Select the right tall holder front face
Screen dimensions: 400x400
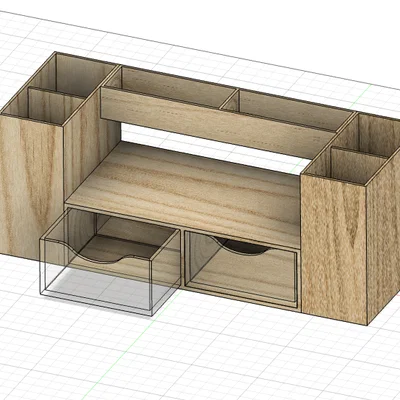coord(333,250)
